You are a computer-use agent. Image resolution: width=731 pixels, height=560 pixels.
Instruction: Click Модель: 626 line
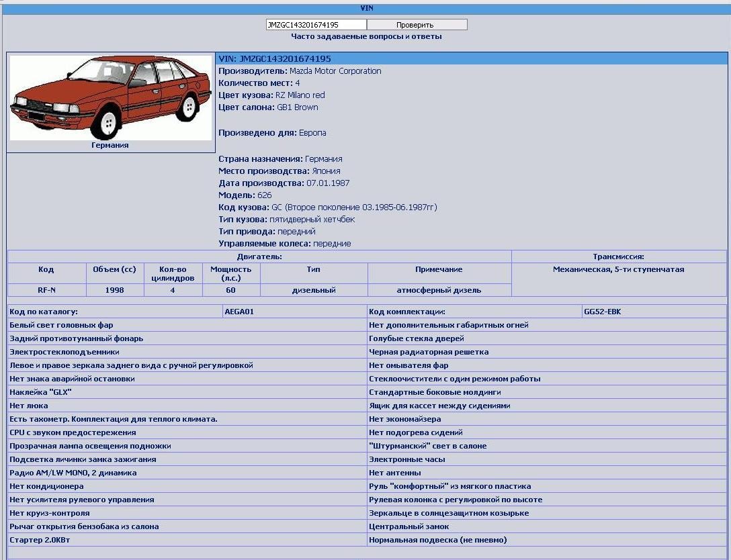click(245, 195)
